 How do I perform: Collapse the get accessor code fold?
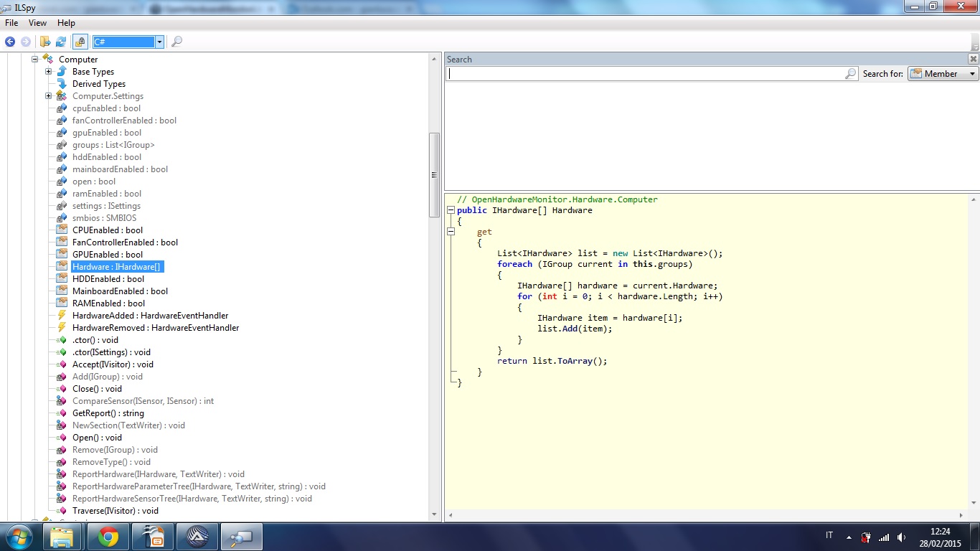[x=451, y=232]
